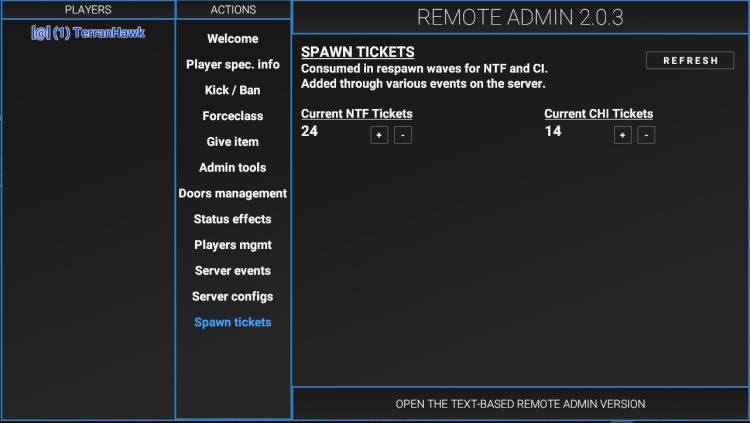Select the Forceclass action

[x=233, y=116]
